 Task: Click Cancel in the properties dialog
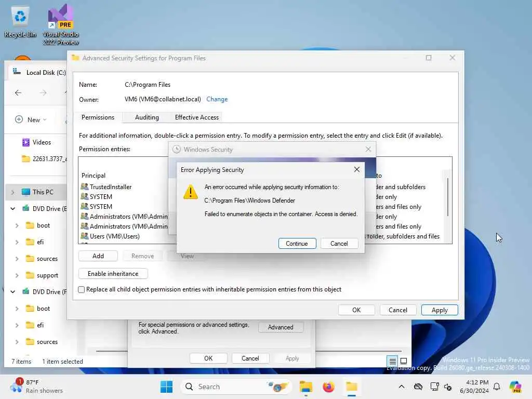pos(250,358)
